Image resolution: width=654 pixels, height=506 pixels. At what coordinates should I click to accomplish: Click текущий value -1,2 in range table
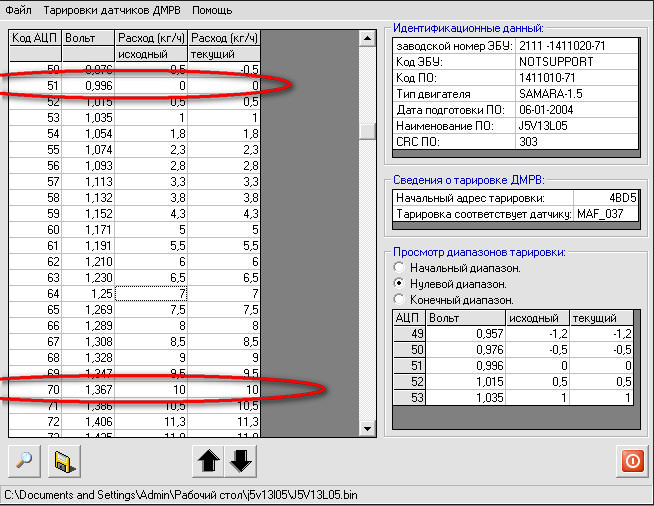[601, 334]
